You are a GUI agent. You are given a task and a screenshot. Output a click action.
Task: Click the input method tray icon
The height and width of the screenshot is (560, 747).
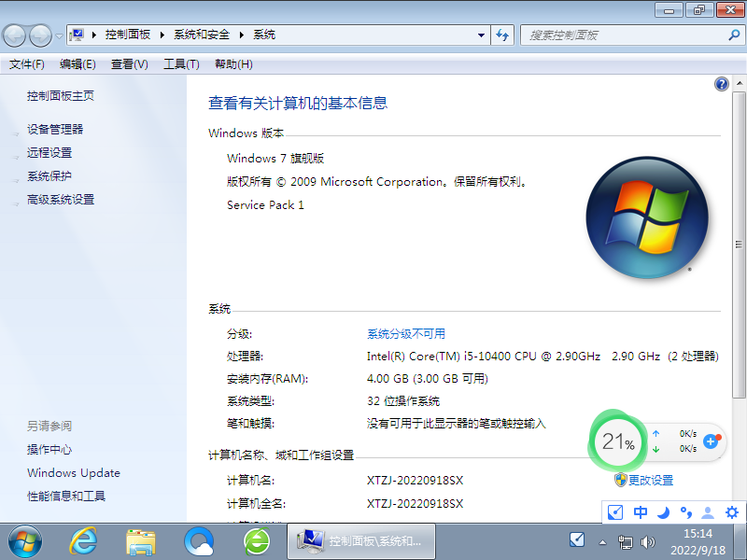[x=577, y=540]
